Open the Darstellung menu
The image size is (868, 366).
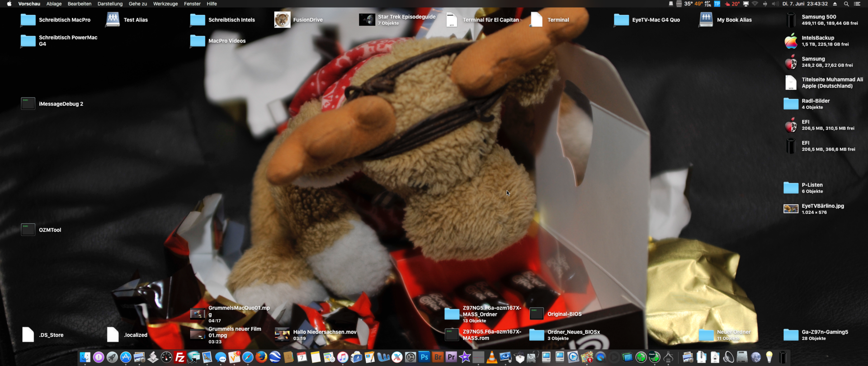110,4
